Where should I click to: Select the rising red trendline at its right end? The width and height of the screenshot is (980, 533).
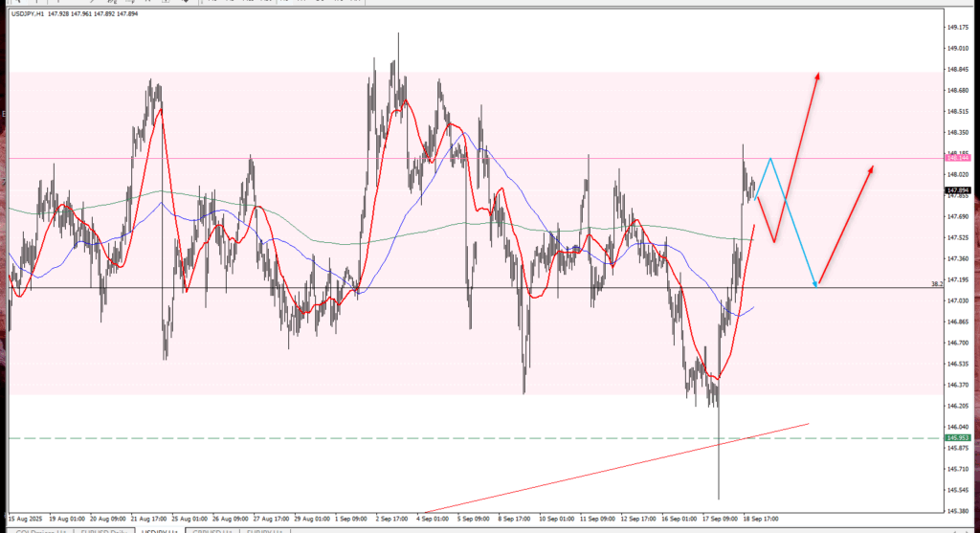coord(809,423)
